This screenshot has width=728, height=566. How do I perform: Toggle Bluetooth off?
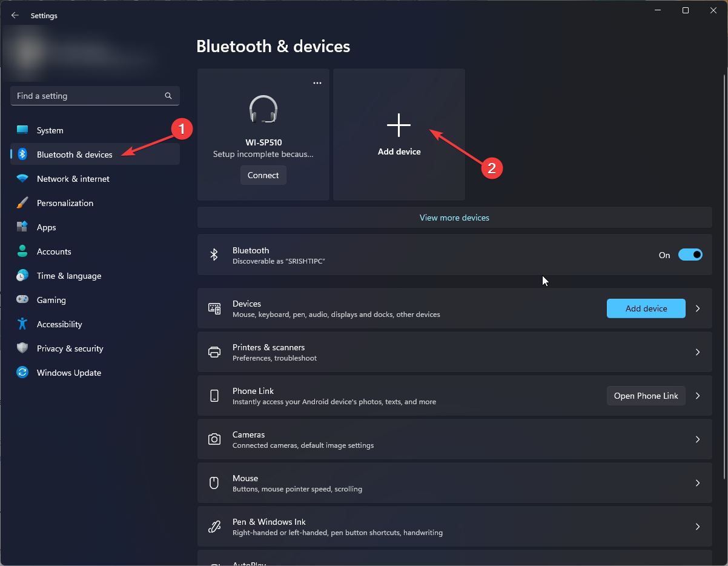[690, 255]
